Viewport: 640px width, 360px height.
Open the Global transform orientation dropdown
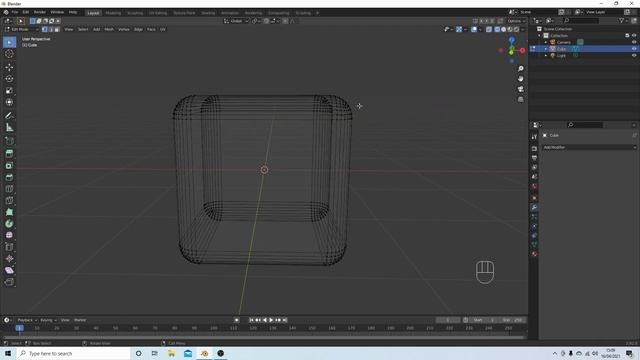click(236, 21)
